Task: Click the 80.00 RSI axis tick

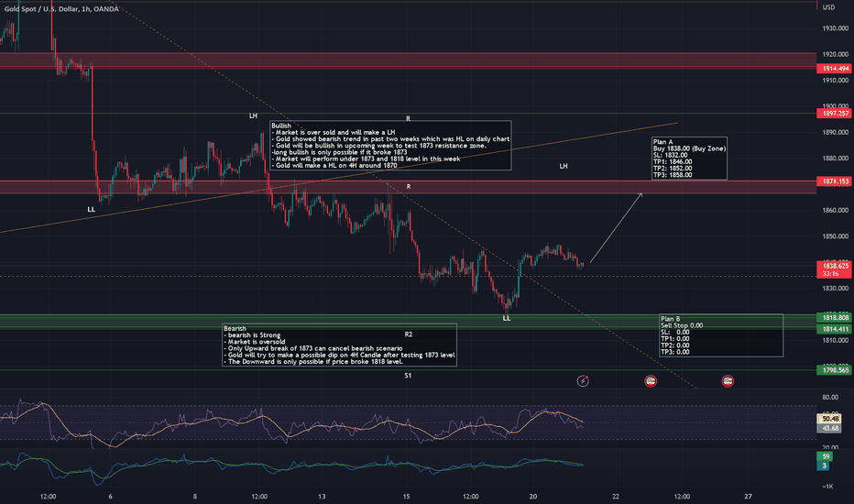Action: click(830, 397)
